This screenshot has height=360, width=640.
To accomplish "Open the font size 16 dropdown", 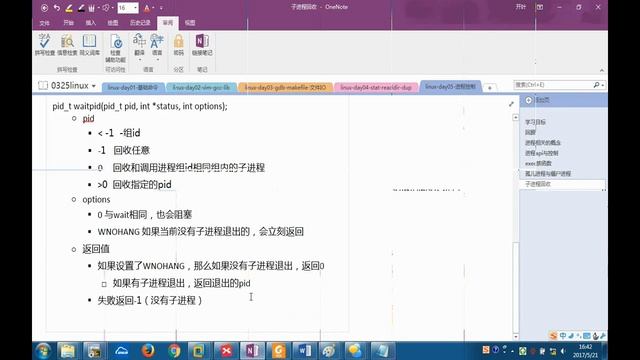I will (x=135, y=8).
